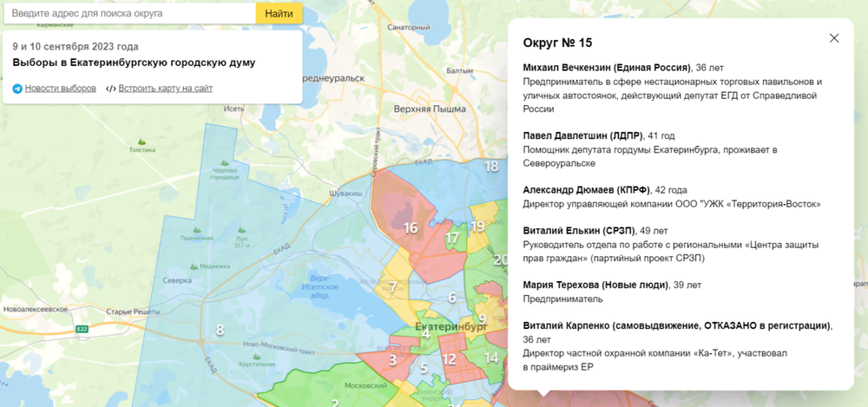Select district 16 on the map
The width and height of the screenshot is (868, 407).
click(x=411, y=227)
